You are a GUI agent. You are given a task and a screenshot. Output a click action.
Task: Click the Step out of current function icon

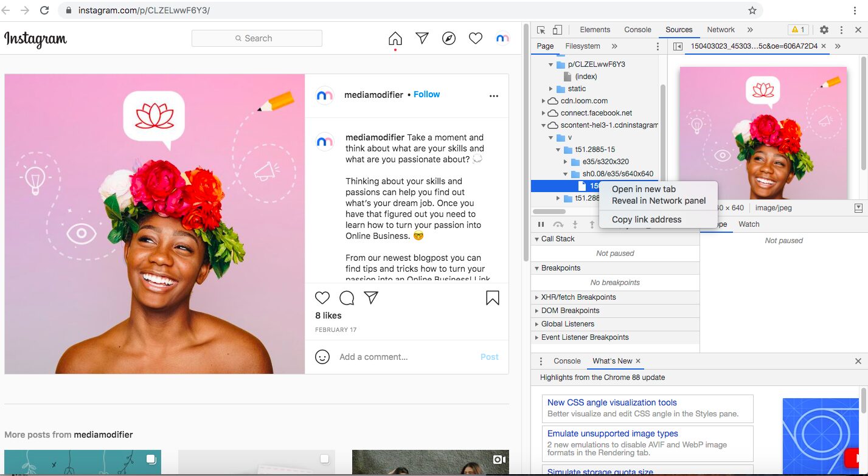coord(591,224)
